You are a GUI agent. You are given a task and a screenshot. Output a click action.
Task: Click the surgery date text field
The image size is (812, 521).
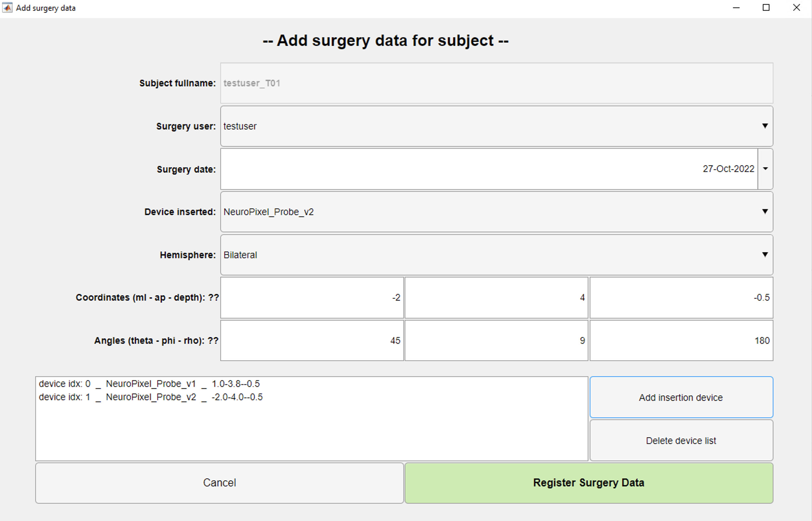point(489,169)
